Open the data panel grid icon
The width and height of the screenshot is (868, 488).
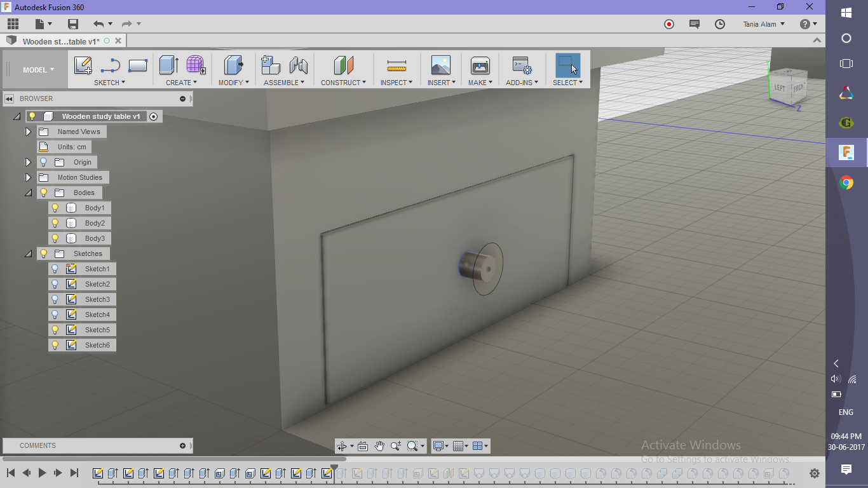point(13,24)
